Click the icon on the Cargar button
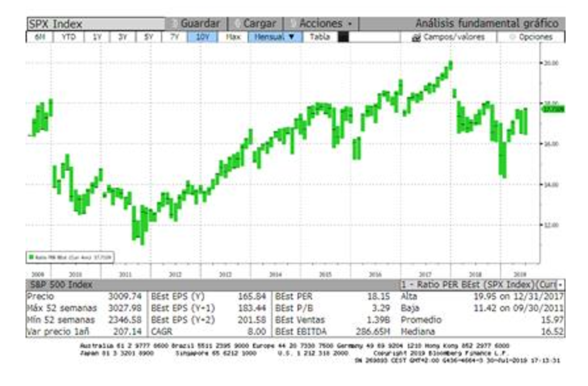588x386 pixels. 237,24
